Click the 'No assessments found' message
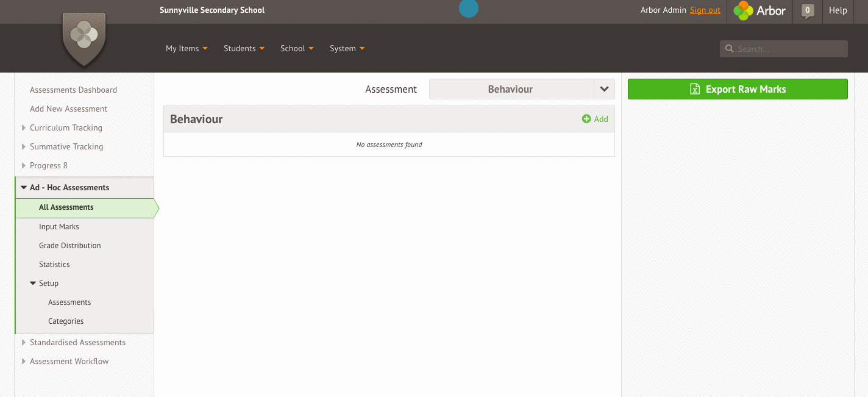The image size is (868, 397). (389, 145)
